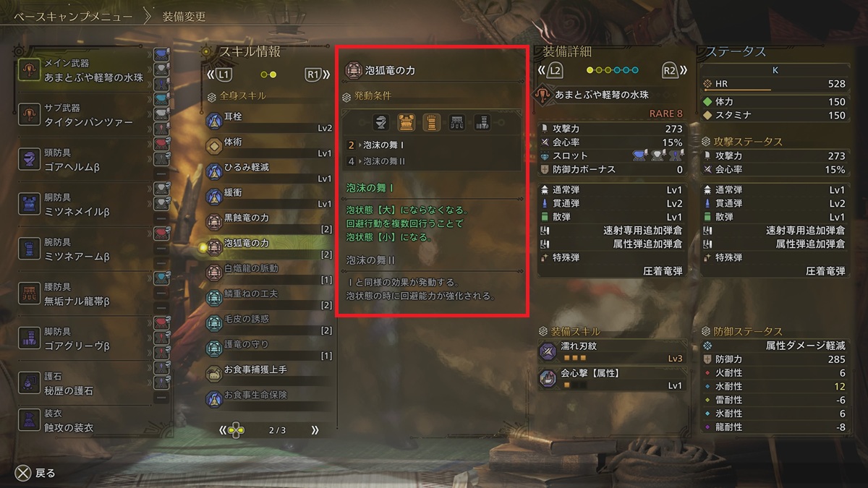Expand 泡沫の舞 II set bonus row
Image resolution: width=868 pixels, height=488 pixels.
pyautogui.click(x=433, y=161)
